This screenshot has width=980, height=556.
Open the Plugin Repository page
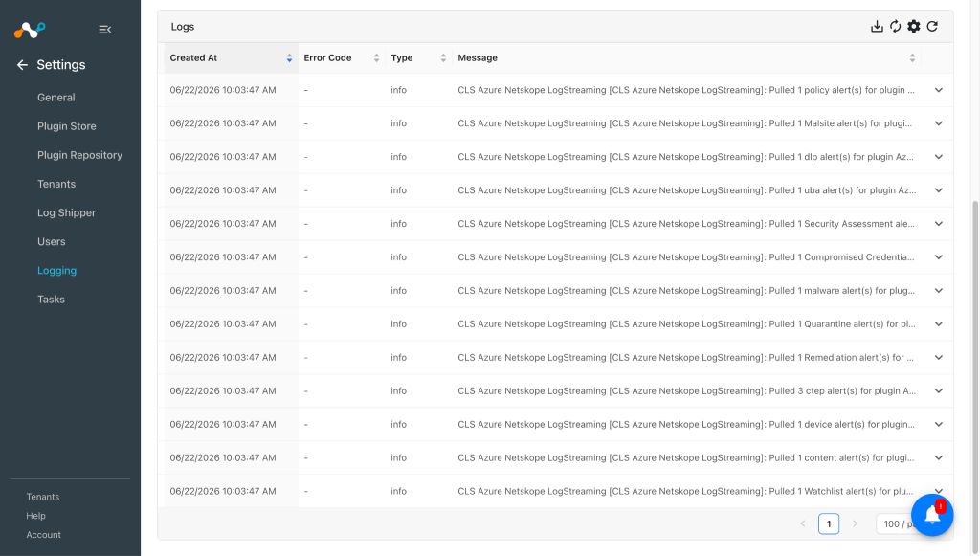tap(80, 155)
